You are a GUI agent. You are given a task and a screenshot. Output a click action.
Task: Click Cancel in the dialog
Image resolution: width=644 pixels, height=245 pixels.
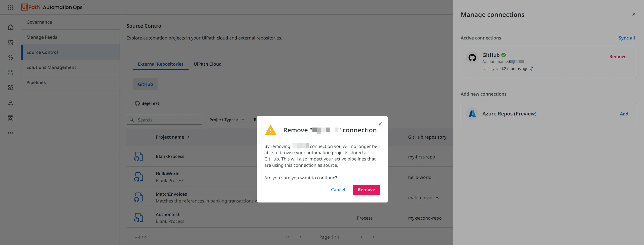coord(338,190)
